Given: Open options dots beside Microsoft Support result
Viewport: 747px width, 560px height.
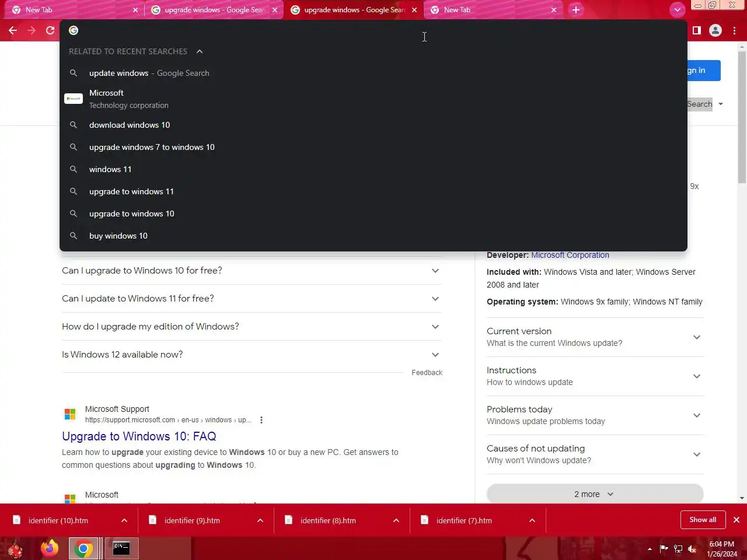Looking at the screenshot, I should click(261, 420).
